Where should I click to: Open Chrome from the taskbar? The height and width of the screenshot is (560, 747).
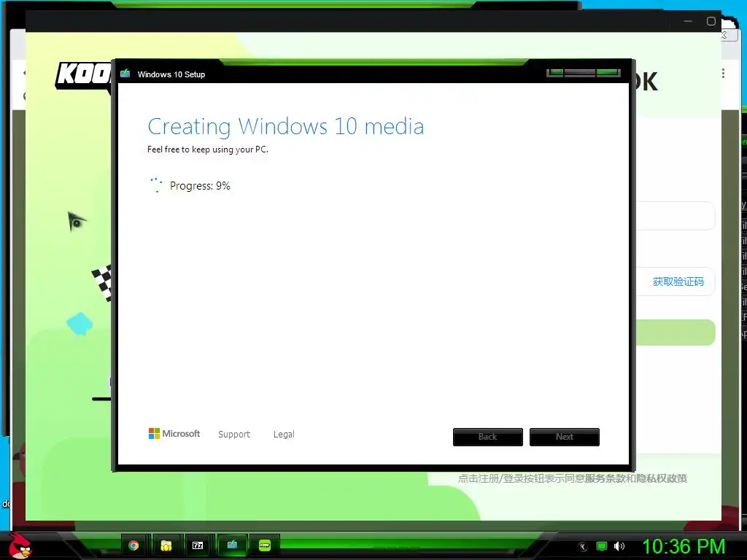133,545
